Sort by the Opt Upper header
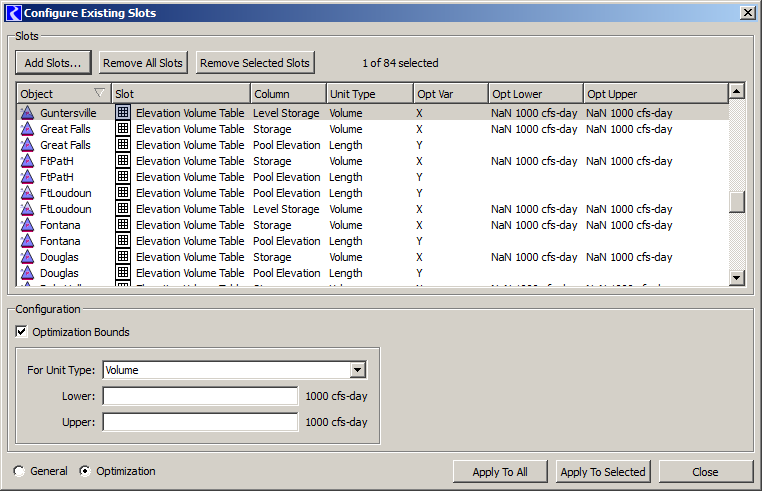 click(656, 93)
